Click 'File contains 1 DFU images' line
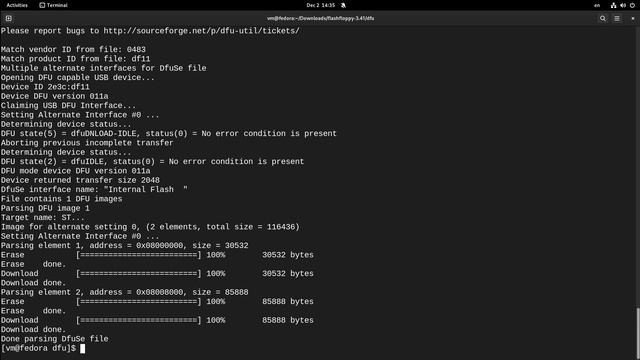 point(61,199)
